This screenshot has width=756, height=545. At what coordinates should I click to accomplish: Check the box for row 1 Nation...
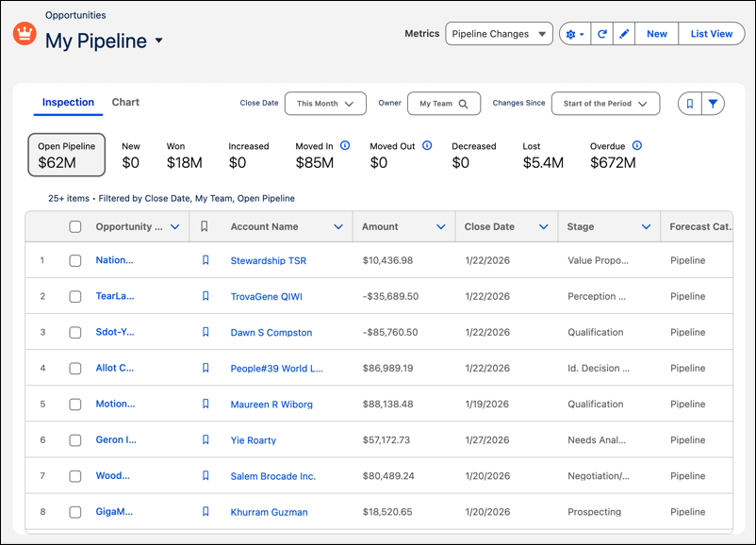75,261
